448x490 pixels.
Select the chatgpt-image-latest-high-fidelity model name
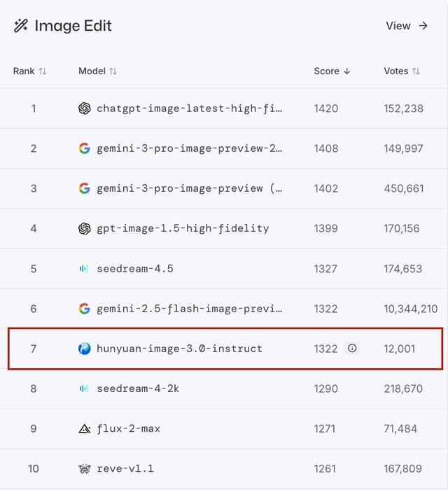189,108
